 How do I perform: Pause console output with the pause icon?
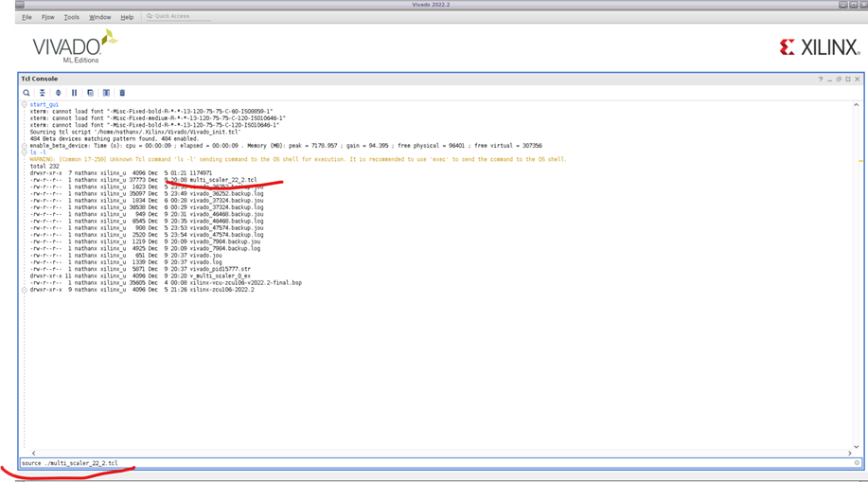74,93
